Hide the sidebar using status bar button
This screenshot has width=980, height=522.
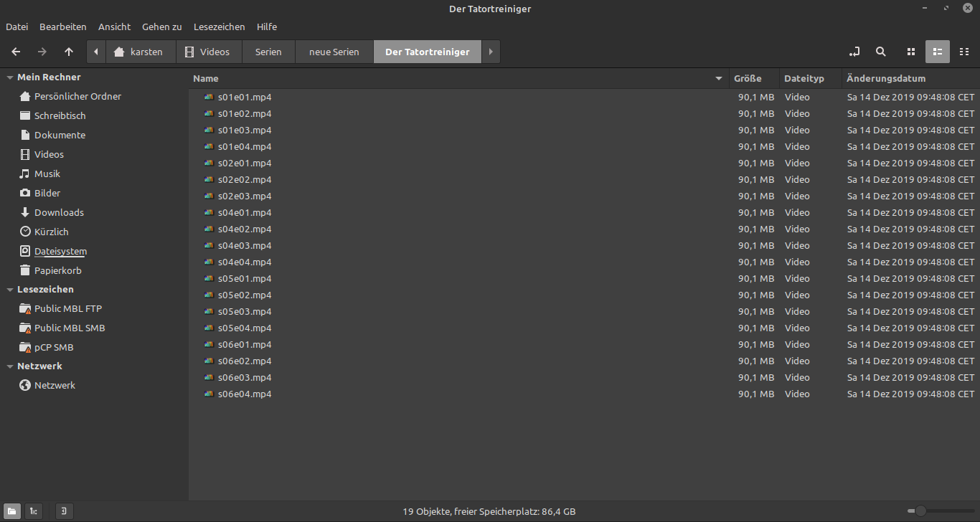tap(65, 511)
